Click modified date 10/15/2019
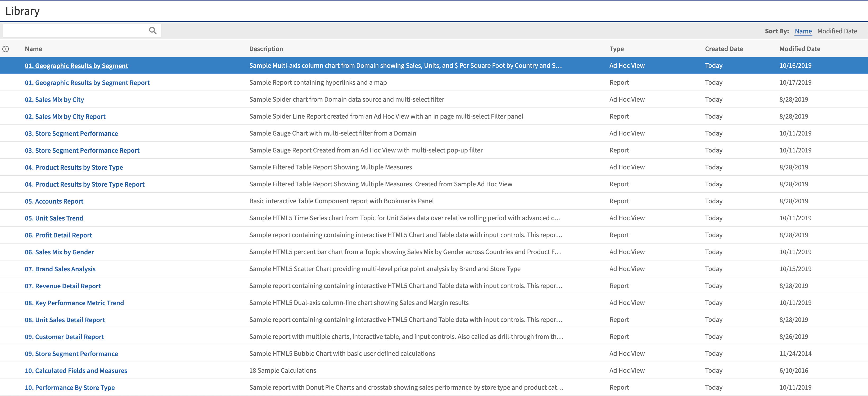The height and width of the screenshot is (396, 868). [x=795, y=269]
